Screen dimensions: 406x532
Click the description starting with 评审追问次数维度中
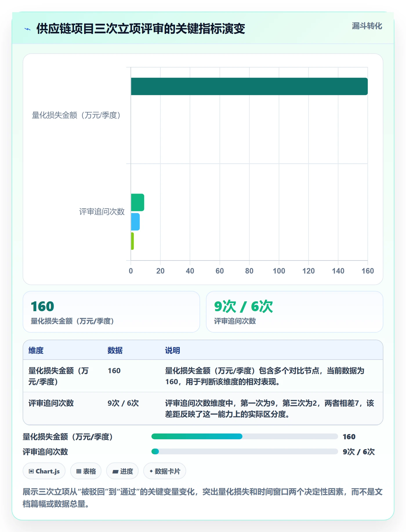pos(270,409)
